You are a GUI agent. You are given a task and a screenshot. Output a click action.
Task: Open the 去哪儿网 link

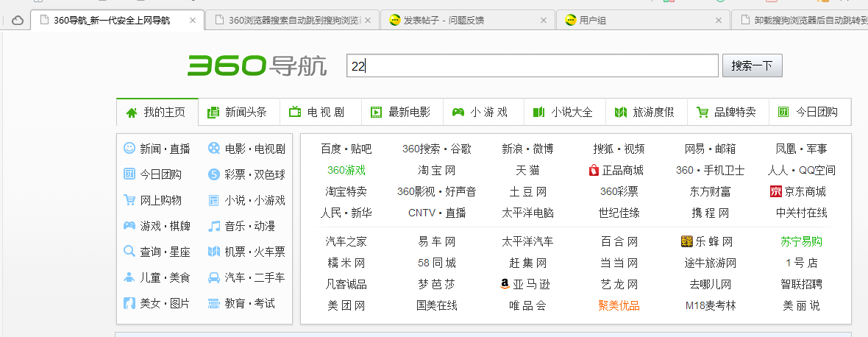pyautogui.click(x=711, y=285)
